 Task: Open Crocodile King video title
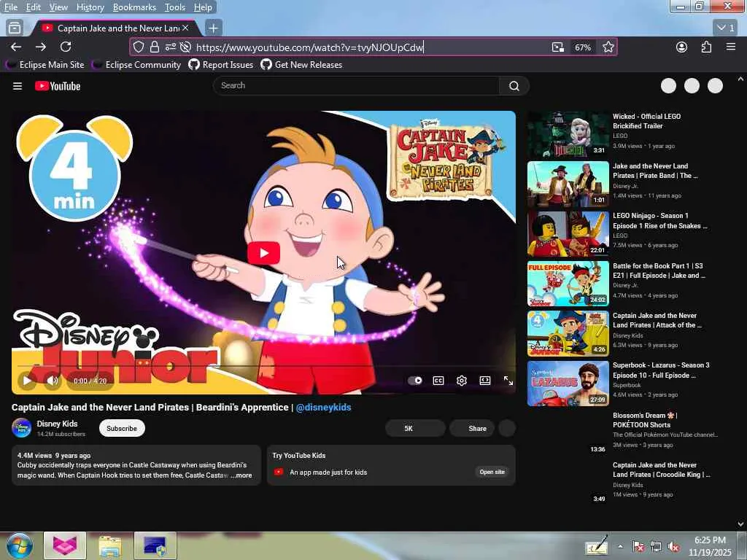661,470
